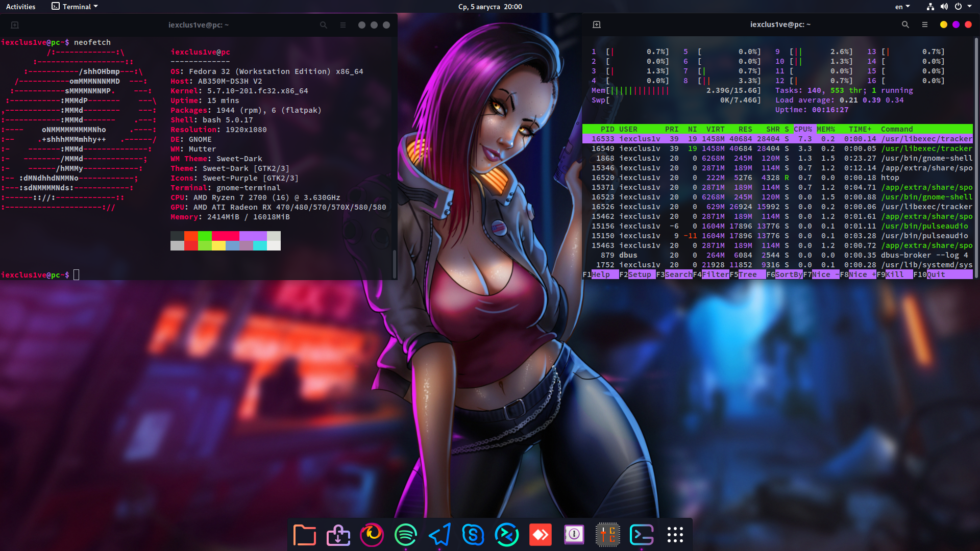The width and height of the screenshot is (980, 551).
Task: Open Terminal from the dock
Action: pyautogui.click(x=642, y=535)
